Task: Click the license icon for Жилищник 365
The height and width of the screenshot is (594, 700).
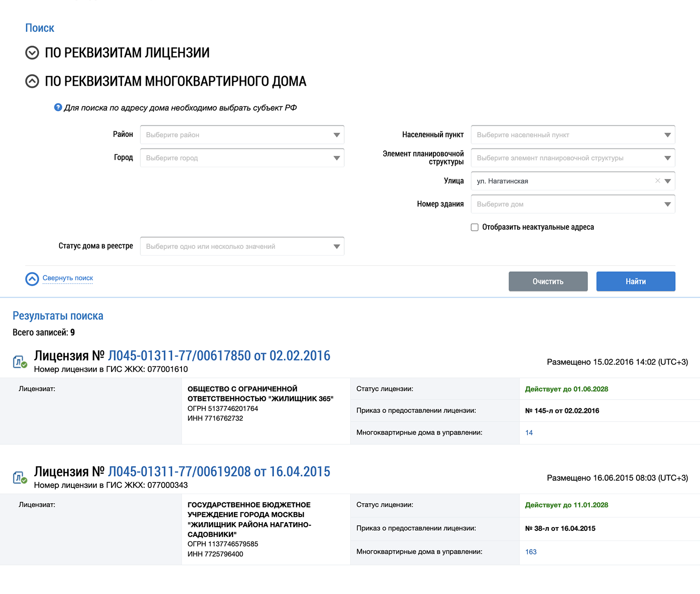Action: 20,362
